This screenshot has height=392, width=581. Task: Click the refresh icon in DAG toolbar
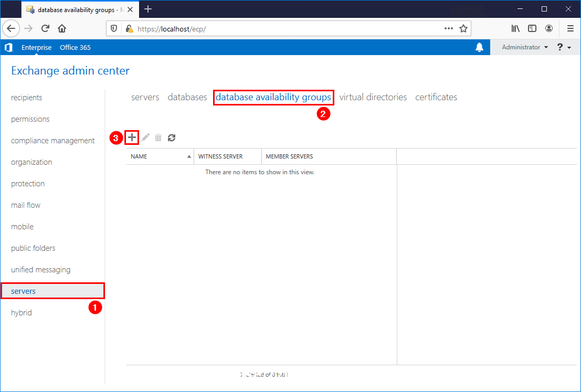(x=172, y=138)
